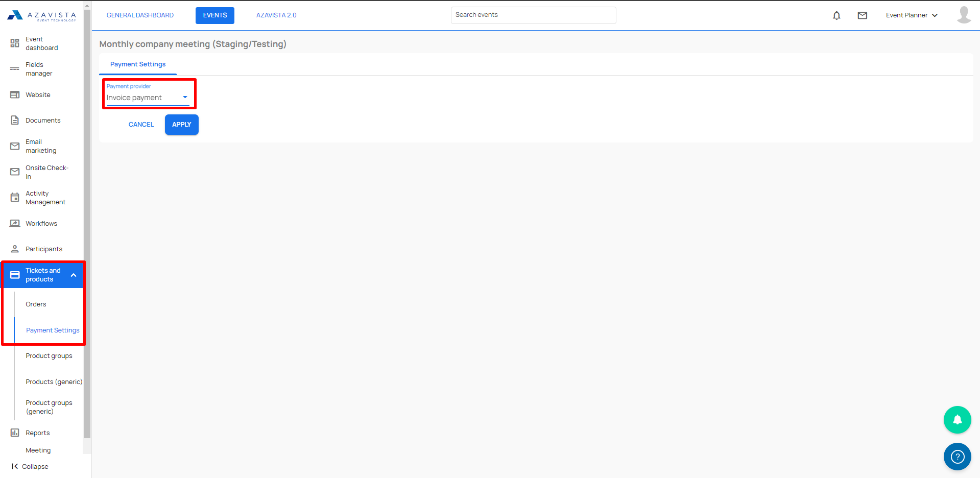This screenshot has height=478, width=980.
Task: Open the blue help question mark button
Action: click(x=958, y=457)
